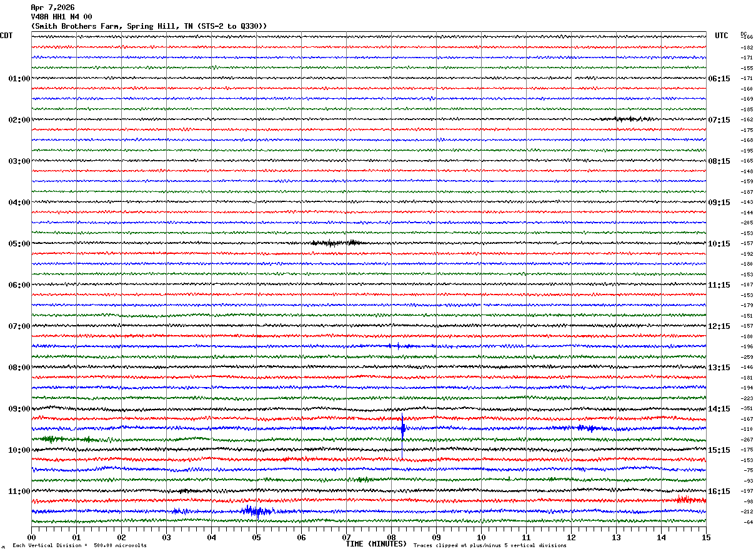Image resolution: width=756 pixels, height=554 pixels.
Task: Select the 09:00 CDT time label
Action: pos(19,409)
